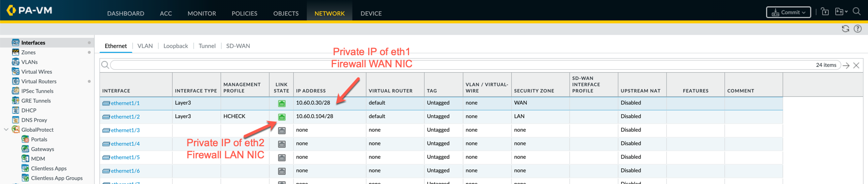Open the POLICIES tab
Viewport: 868px width, 184px height.
click(244, 14)
